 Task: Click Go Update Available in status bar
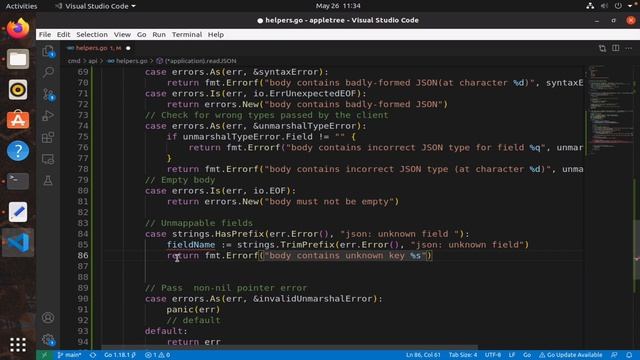[x=570, y=355]
